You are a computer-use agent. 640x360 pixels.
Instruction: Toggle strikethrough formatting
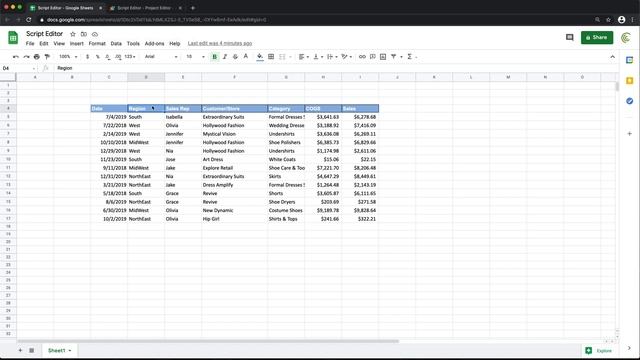tap(235, 57)
